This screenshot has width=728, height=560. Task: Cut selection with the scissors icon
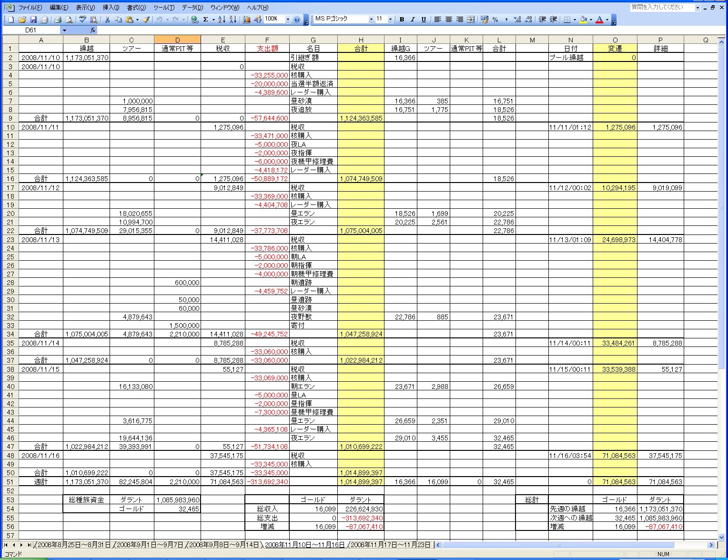click(107, 20)
